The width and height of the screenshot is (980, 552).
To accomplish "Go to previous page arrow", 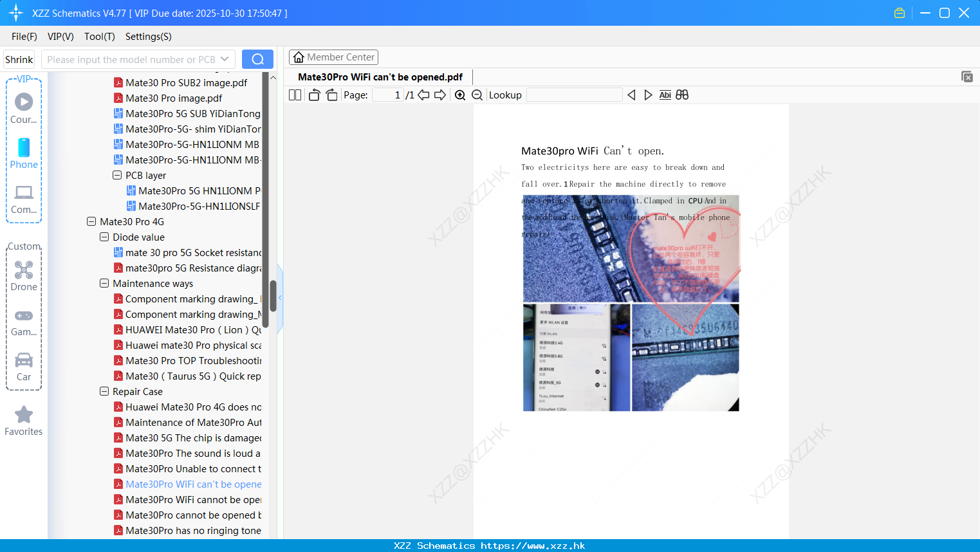I will 423,95.
